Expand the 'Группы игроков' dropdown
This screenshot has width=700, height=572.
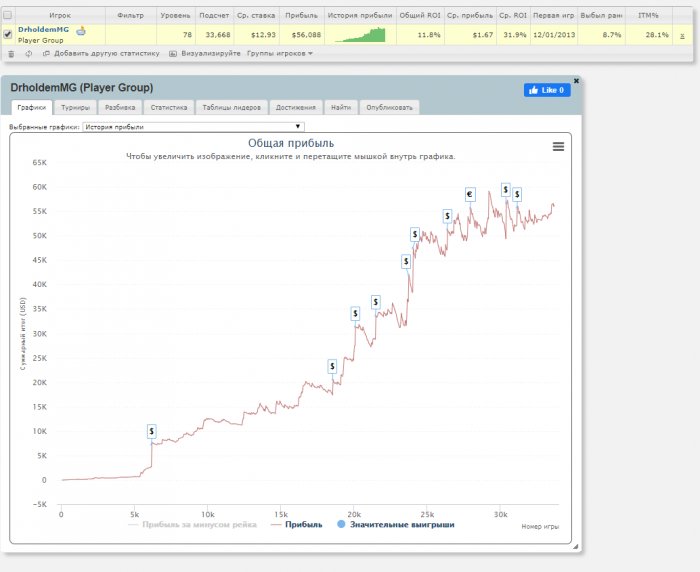(280, 53)
